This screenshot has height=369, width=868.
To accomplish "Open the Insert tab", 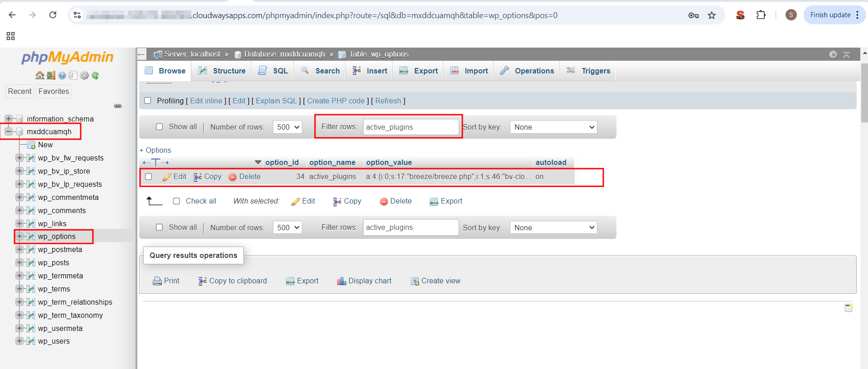I will (369, 71).
